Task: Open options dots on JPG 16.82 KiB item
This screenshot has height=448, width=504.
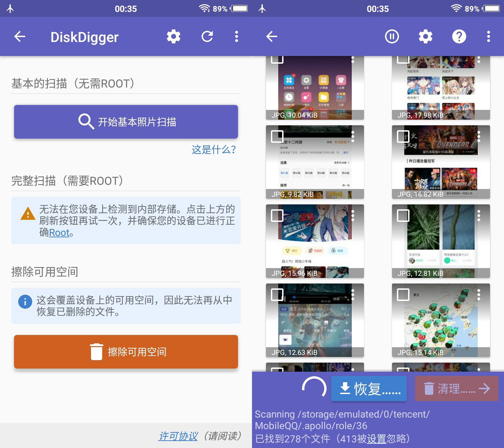Action: click(479, 136)
